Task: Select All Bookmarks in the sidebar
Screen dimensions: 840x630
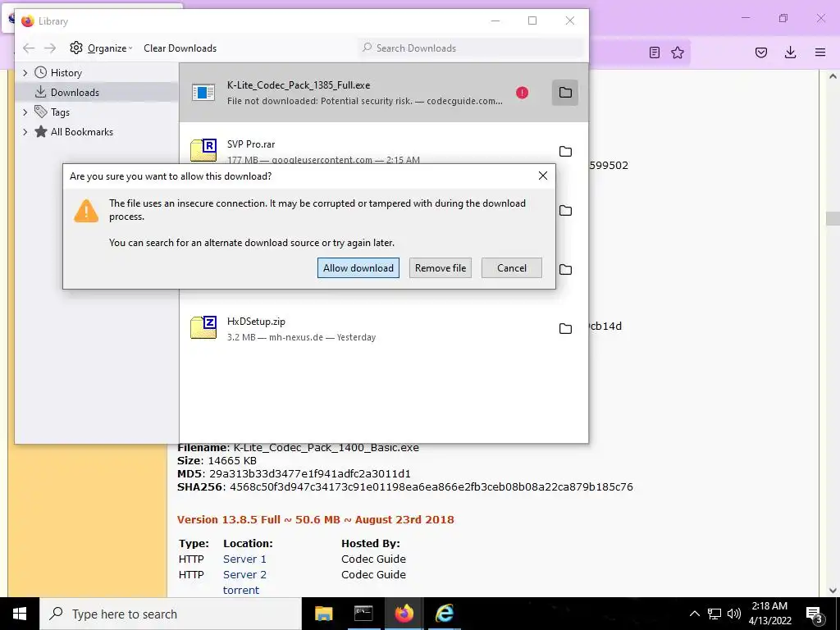Action: (x=81, y=132)
